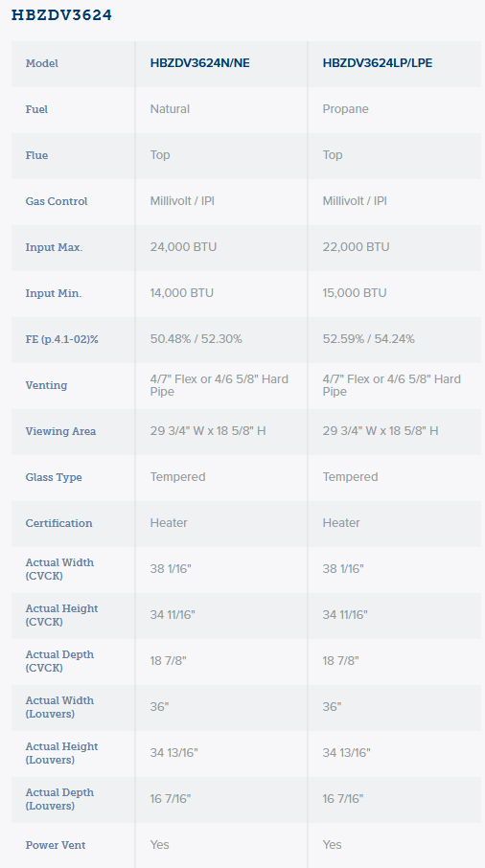Click the 22,000 BTU input max value

point(356,247)
